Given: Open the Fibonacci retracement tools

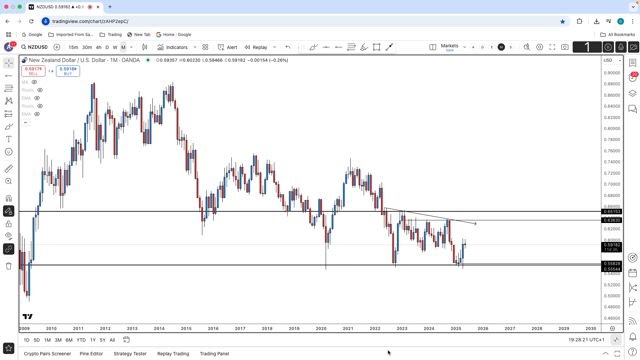Looking at the screenshot, I should (9, 88).
